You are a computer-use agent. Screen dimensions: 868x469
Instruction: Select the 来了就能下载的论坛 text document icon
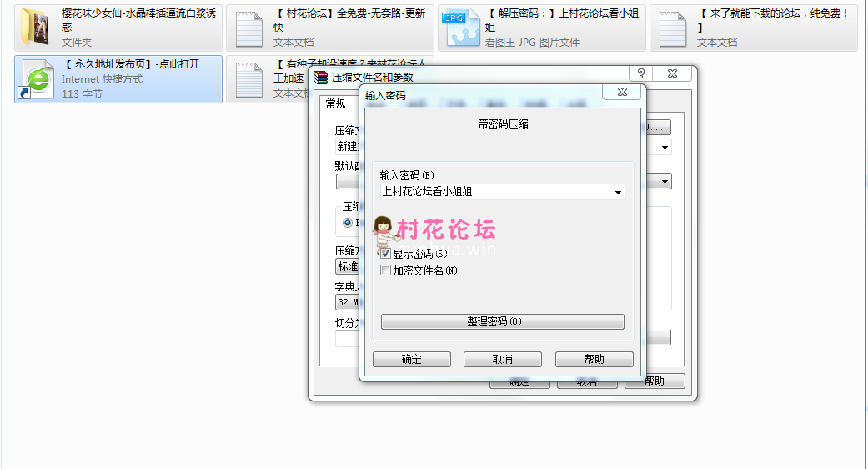tap(673, 28)
